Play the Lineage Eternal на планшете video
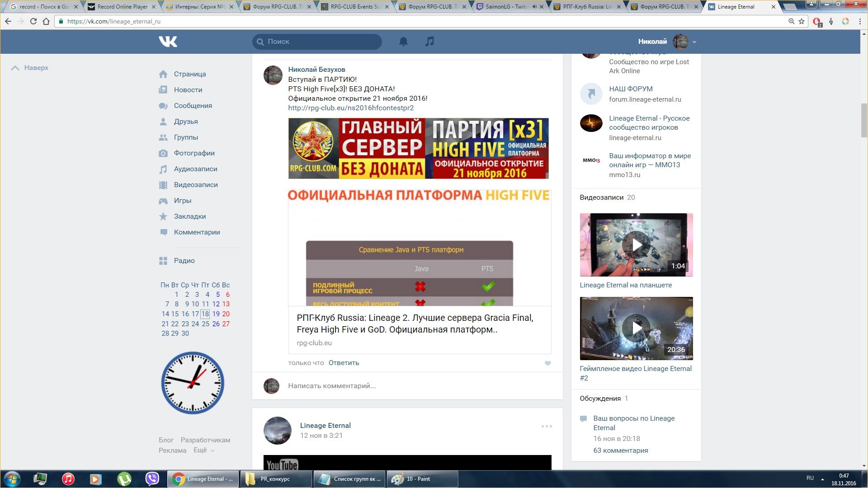868x488 pixels. tap(636, 245)
